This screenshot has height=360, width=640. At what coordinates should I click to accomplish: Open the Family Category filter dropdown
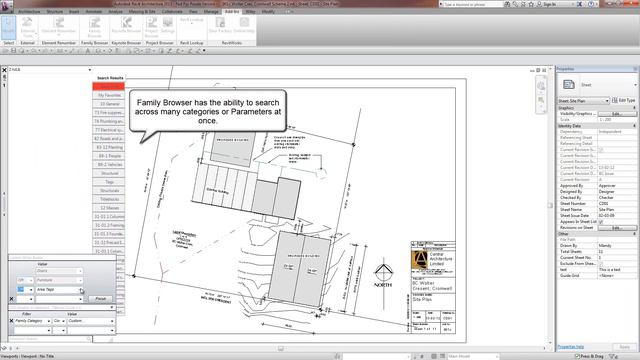click(x=49, y=321)
